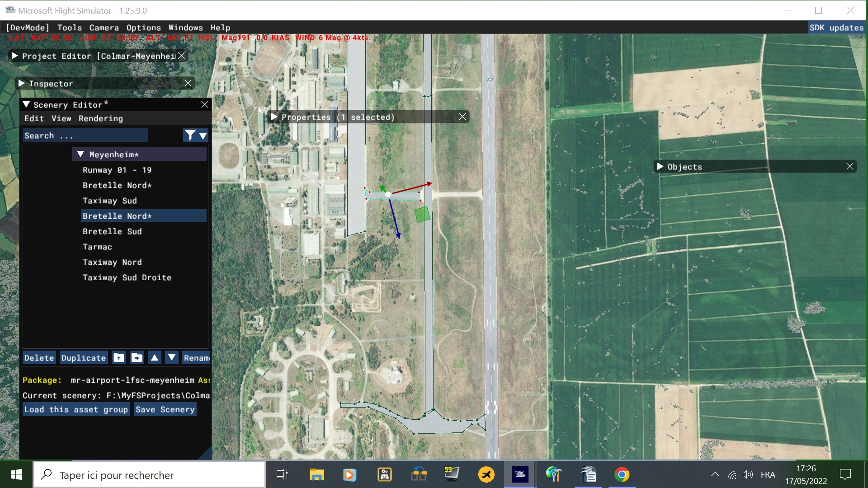Expand the Project Editor panel

tap(15, 56)
